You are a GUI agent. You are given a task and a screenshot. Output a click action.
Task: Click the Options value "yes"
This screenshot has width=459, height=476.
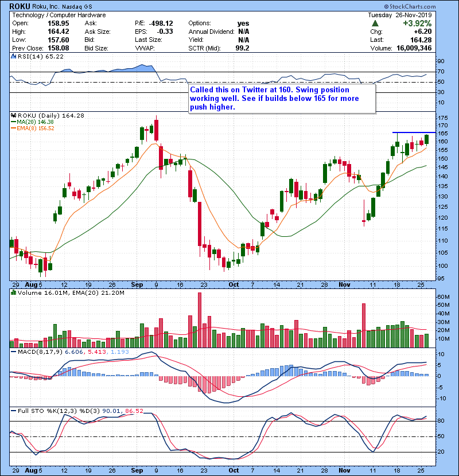click(243, 24)
